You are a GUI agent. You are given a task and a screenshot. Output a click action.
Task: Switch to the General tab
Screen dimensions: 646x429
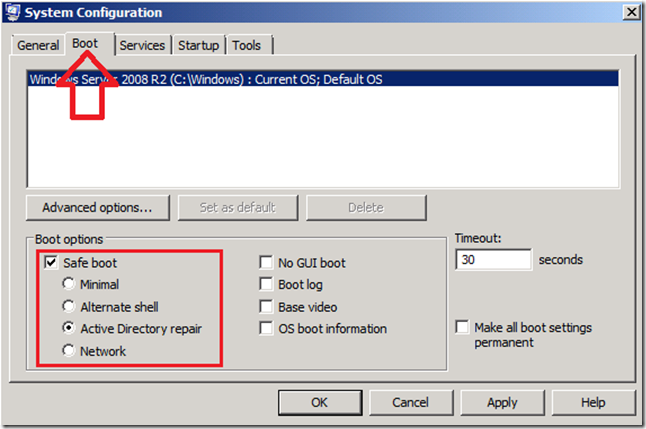click(38, 45)
